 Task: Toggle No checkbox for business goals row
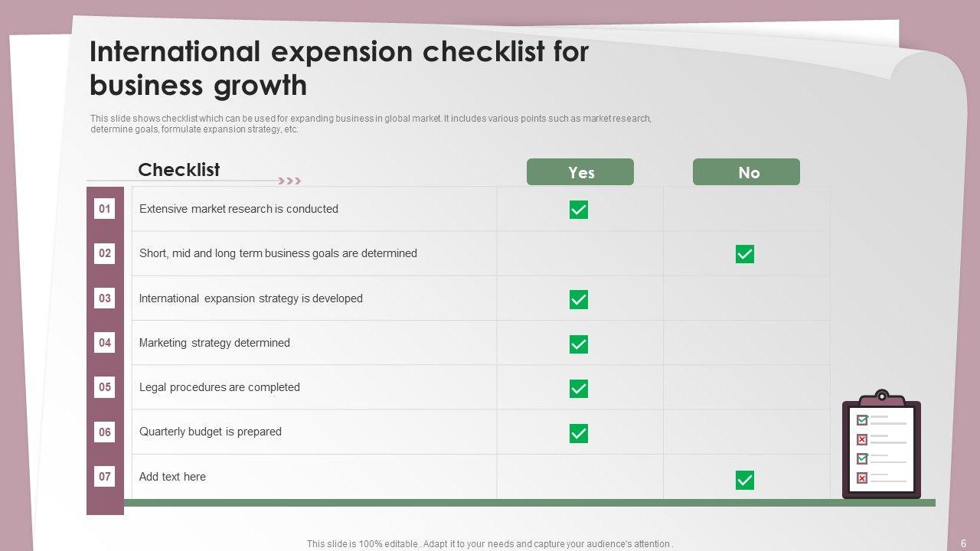point(745,254)
